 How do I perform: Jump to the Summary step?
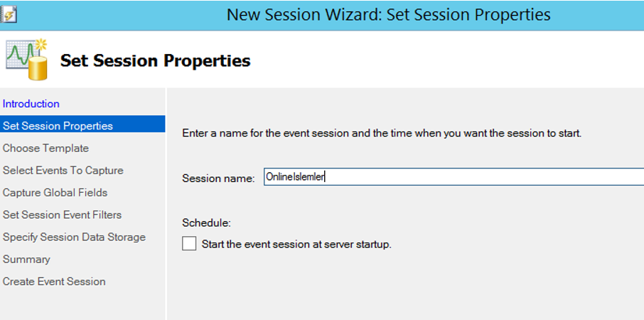[26, 260]
